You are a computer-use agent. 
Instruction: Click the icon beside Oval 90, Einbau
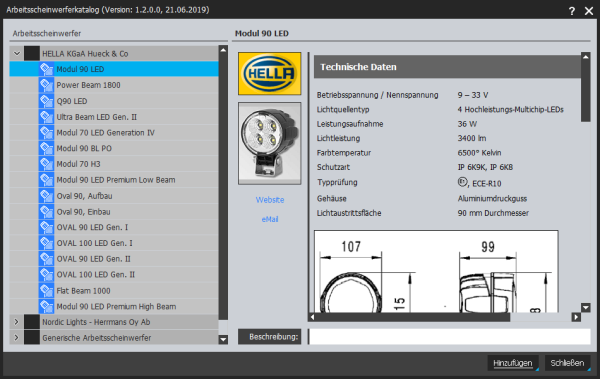46,212
